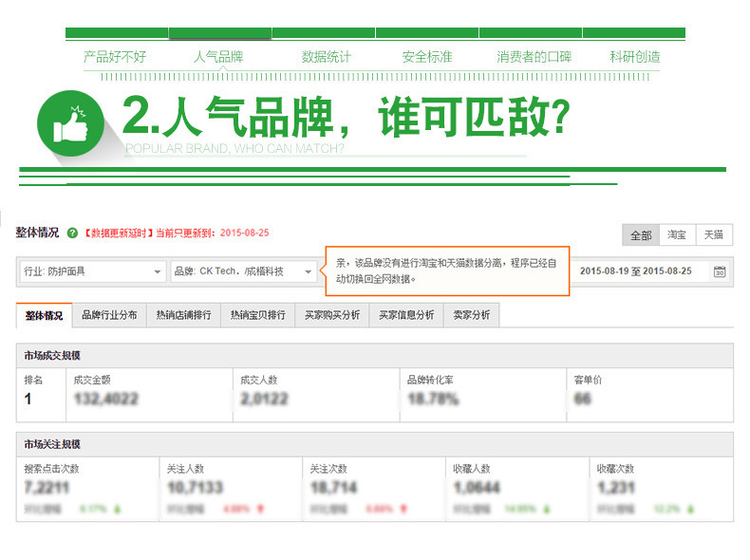Open the 安全标准 navigation link
The height and width of the screenshot is (560, 750).
click(x=427, y=57)
